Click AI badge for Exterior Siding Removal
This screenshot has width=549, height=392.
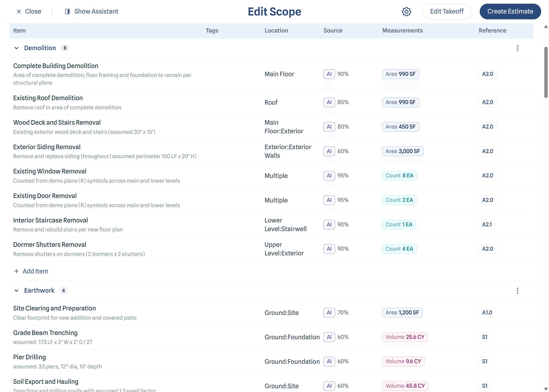click(329, 151)
